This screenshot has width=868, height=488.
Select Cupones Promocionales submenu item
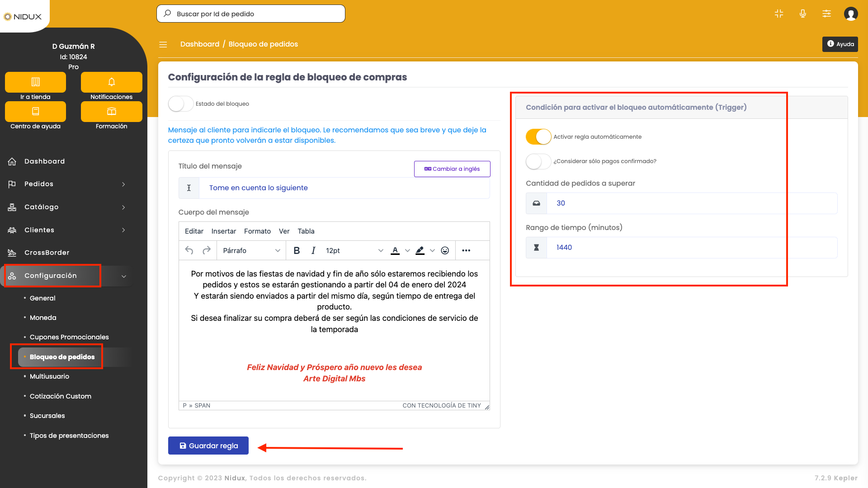point(69,338)
